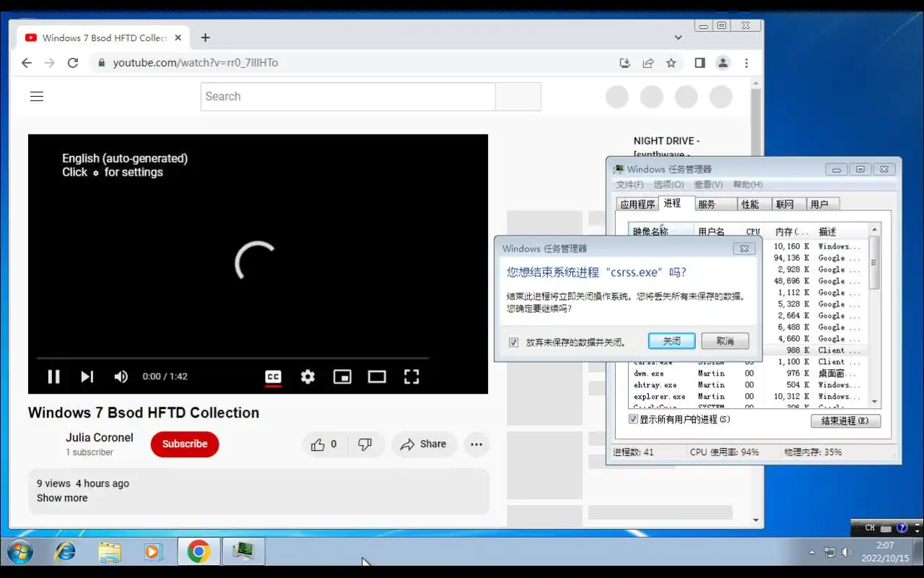Close the csrss.exe confirmation dialog
The width and height of the screenshot is (924, 578).
[x=744, y=249]
